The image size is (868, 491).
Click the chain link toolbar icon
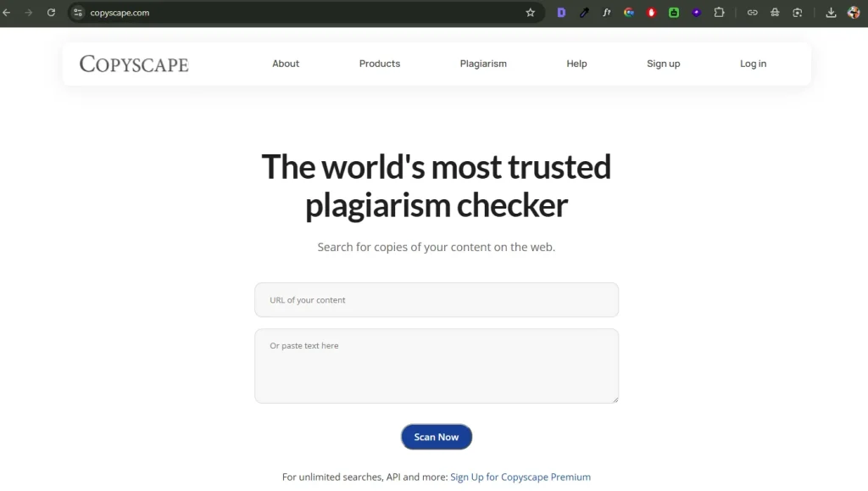(753, 12)
